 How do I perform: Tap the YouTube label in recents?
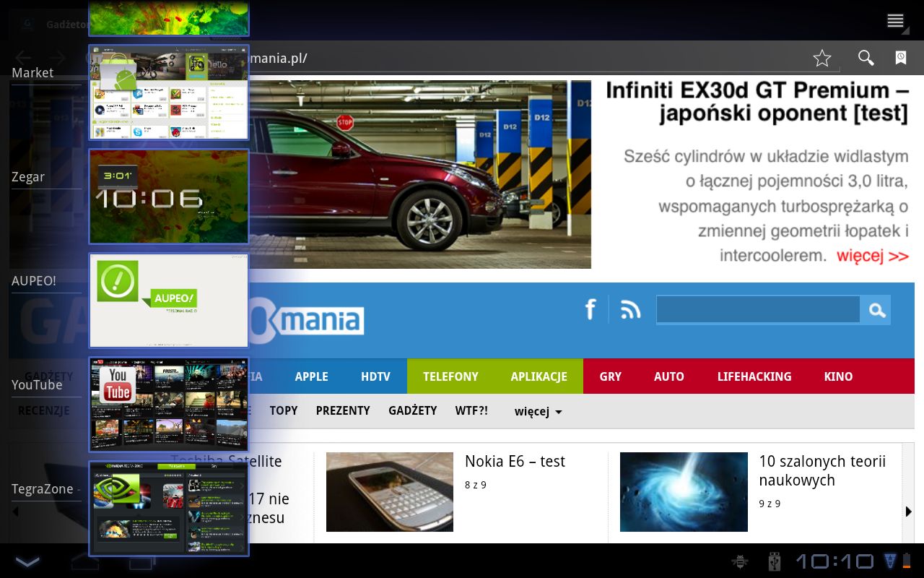(x=37, y=385)
